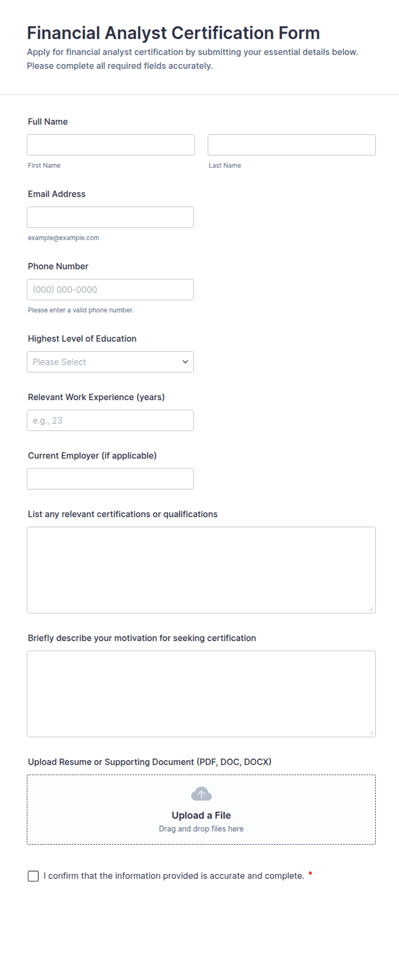Click the cloud upload icon
This screenshot has height=980, width=399.
(201, 794)
